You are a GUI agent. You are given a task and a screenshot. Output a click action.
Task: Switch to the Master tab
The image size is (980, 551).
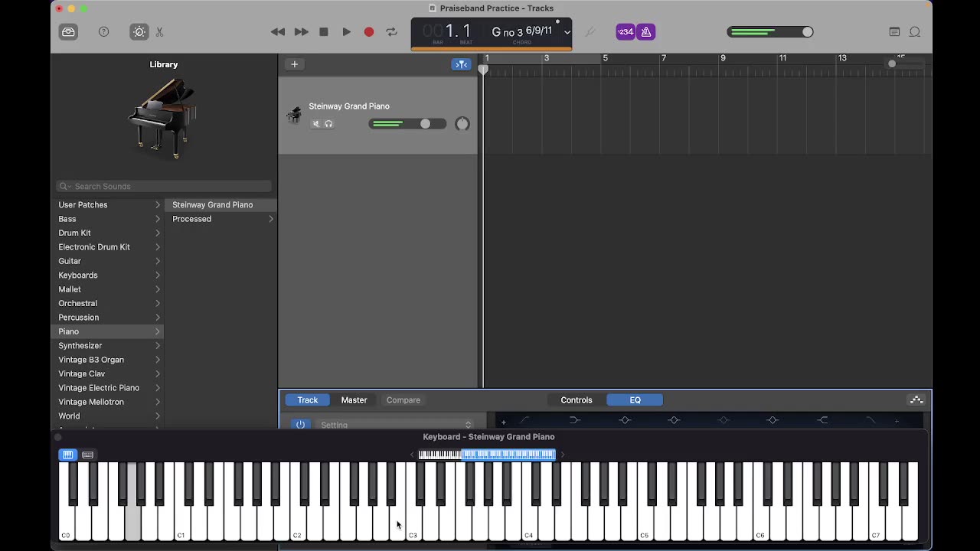click(354, 400)
